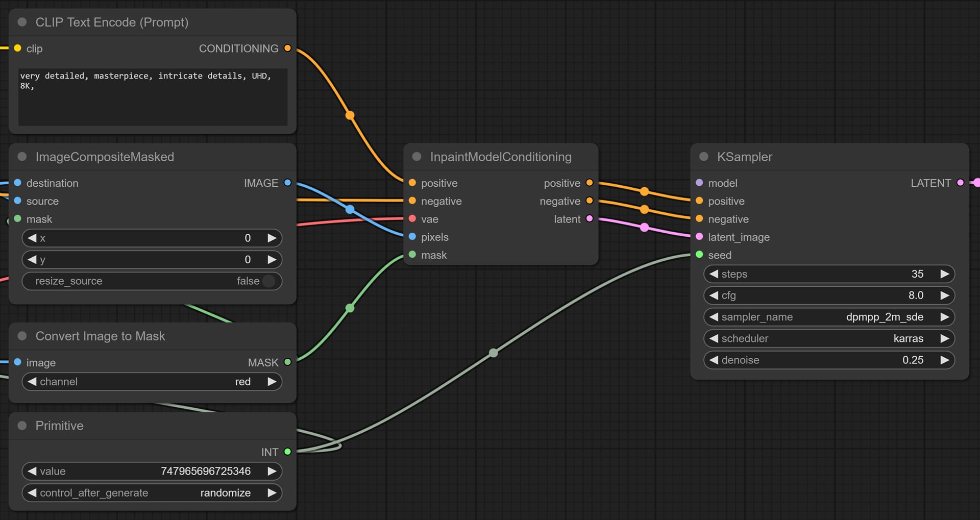Image resolution: width=980 pixels, height=520 pixels.
Task: Click the midpoint dot on the seed wire
Action: click(493, 353)
